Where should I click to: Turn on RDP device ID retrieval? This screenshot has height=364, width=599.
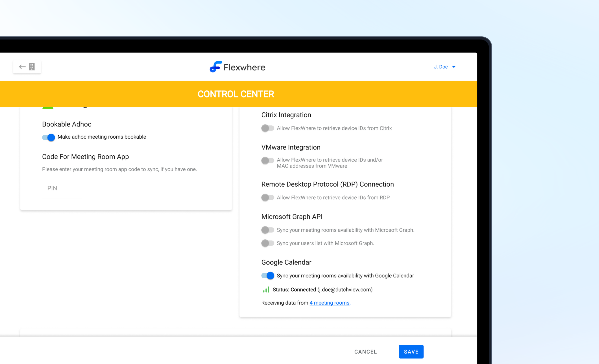(267, 197)
